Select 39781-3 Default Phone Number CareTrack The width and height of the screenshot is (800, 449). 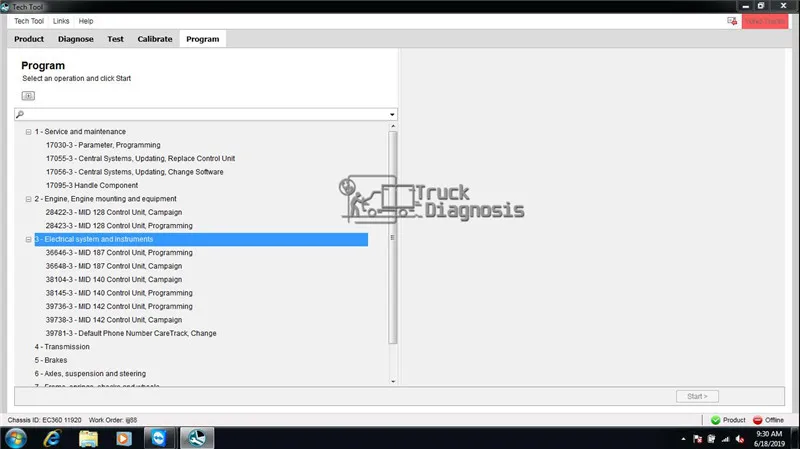click(131, 333)
